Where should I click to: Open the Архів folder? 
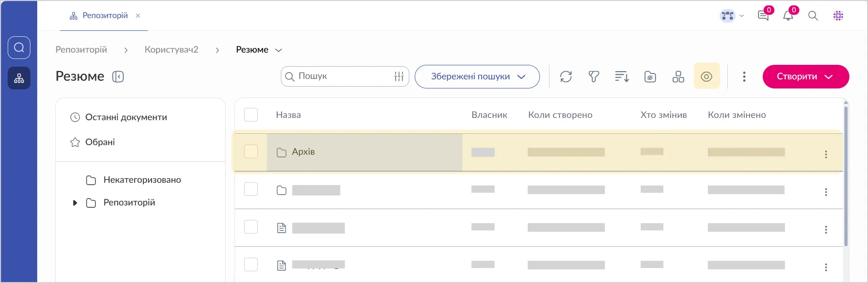point(303,152)
